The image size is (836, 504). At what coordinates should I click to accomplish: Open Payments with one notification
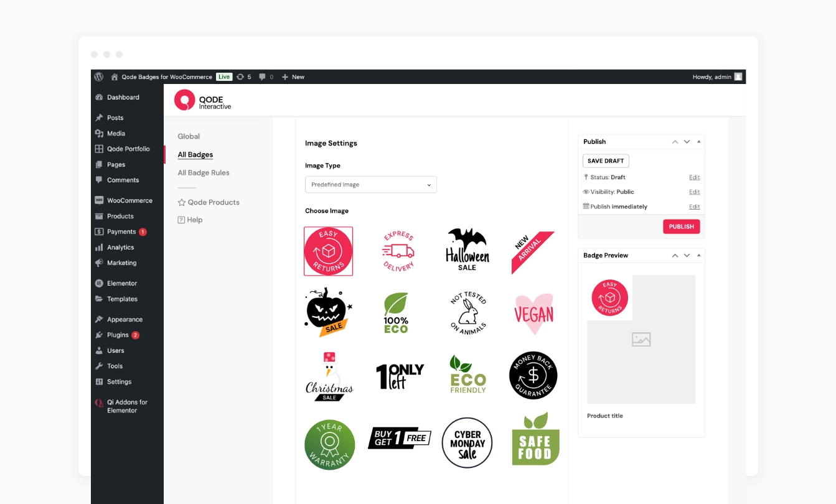click(x=127, y=231)
